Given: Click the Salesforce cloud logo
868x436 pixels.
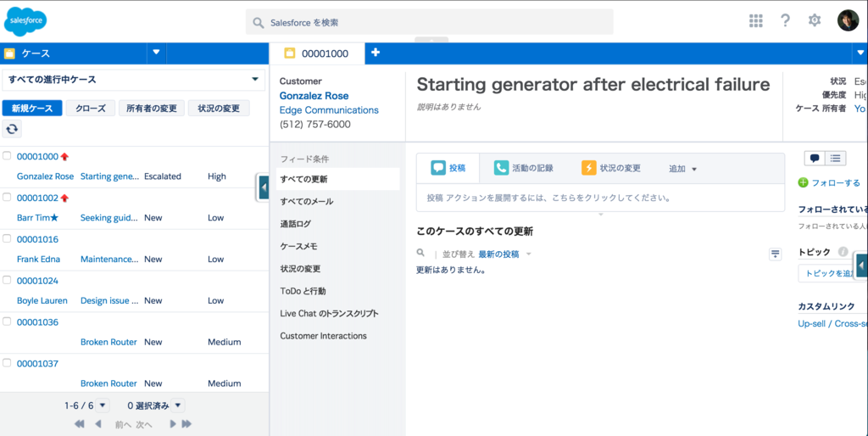Looking at the screenshot, I should point(25,21).
